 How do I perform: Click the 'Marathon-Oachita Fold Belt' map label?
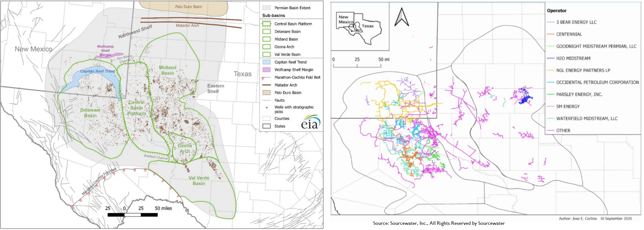99,182
